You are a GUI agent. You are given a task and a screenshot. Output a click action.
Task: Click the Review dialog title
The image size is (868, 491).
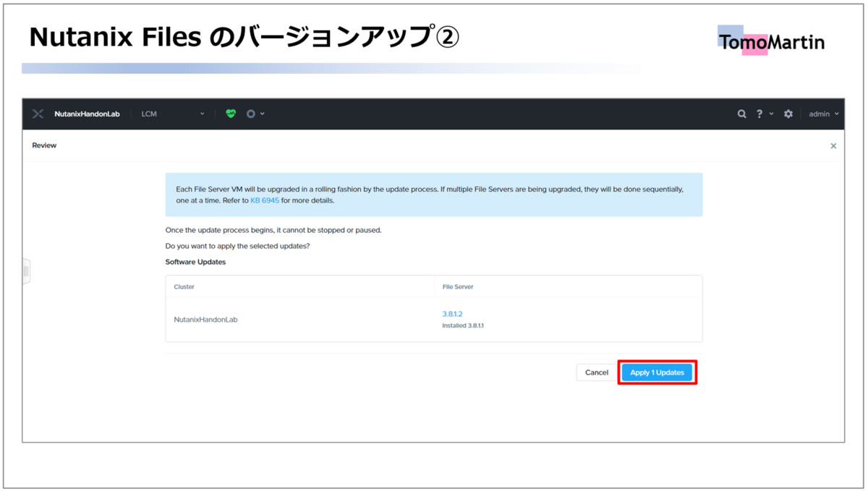pos(44,145)
